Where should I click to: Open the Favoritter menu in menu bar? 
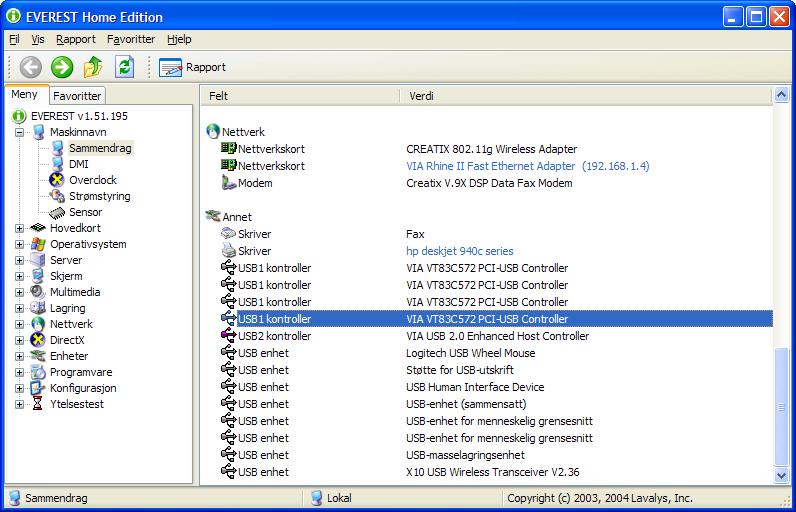[x=131, y=39]
